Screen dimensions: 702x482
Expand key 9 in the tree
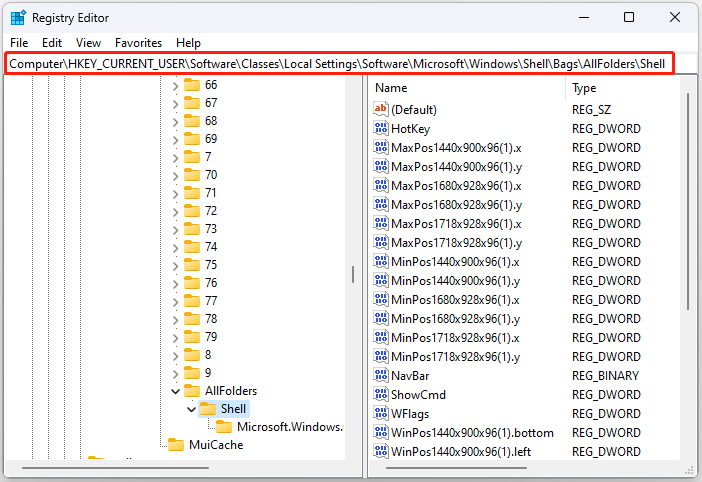point(176,373)
